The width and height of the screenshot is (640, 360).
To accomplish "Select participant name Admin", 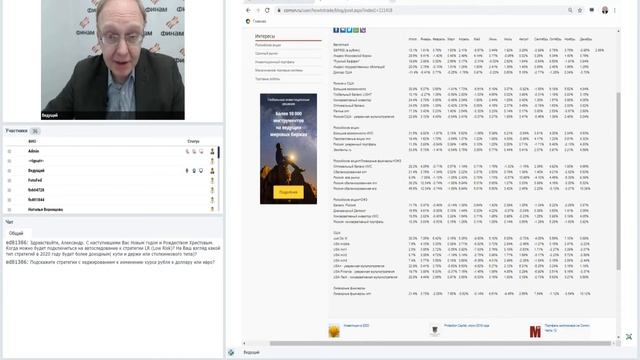I will coord(33,151).
